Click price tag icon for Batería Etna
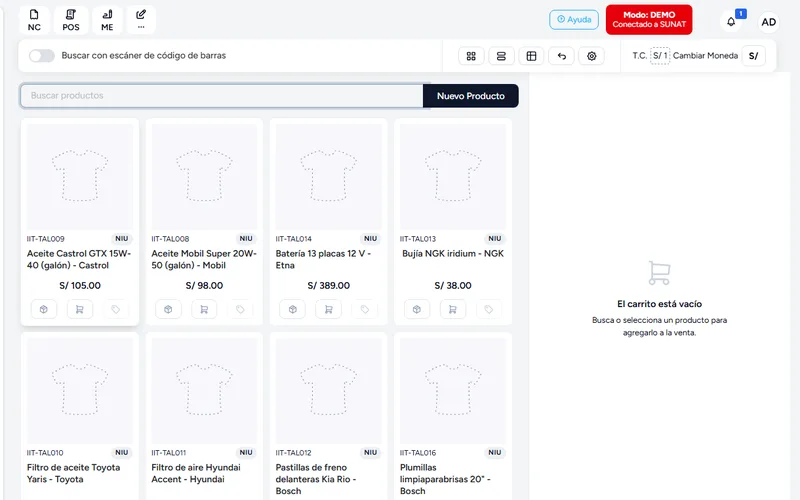Image resolution: width=800 pixels, height=500 pixels. coord(365,309)
